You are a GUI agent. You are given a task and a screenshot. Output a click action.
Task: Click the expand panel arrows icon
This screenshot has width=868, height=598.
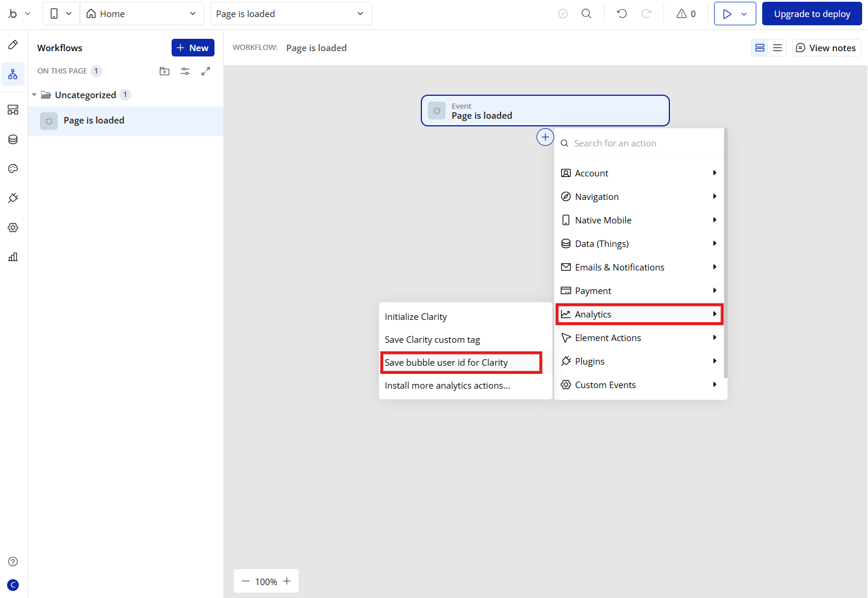pos(206,71)
